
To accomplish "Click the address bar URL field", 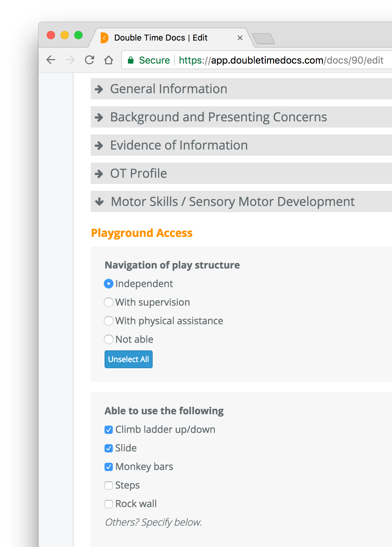I will pyautogui.click(x=281, y=60).
